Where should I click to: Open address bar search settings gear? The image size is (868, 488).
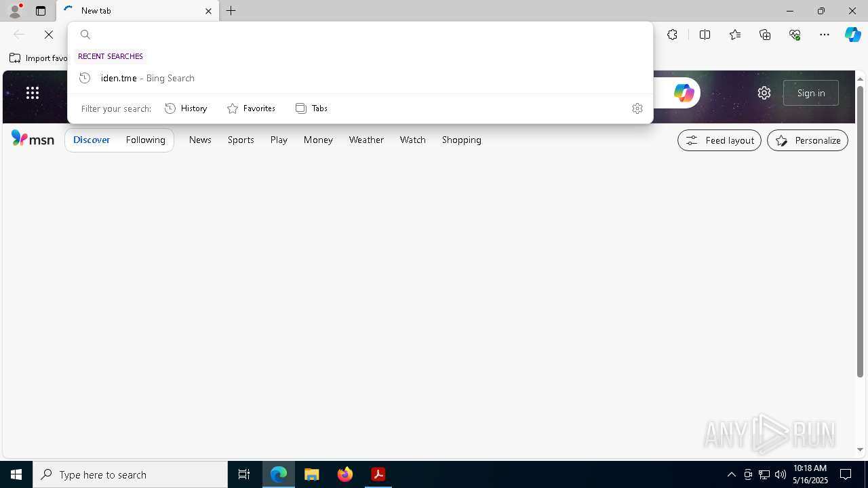pos(637,108)
